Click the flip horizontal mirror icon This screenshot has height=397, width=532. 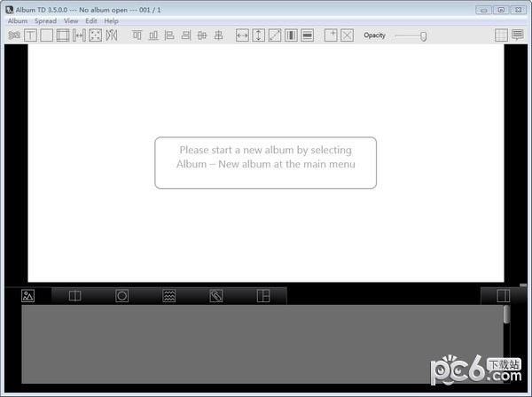111,35
